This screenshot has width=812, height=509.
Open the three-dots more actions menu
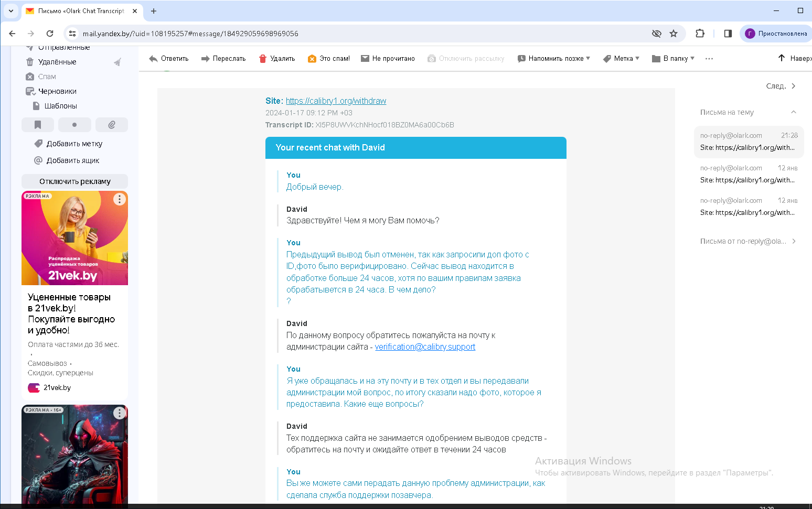point(709,59)
